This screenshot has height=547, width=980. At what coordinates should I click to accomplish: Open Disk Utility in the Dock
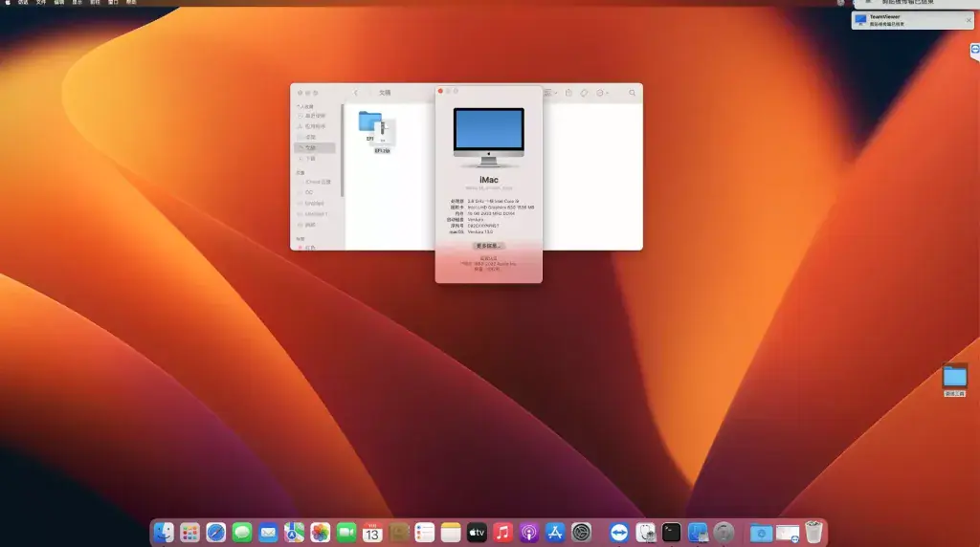pyautogui.click(x=646, y=533)
